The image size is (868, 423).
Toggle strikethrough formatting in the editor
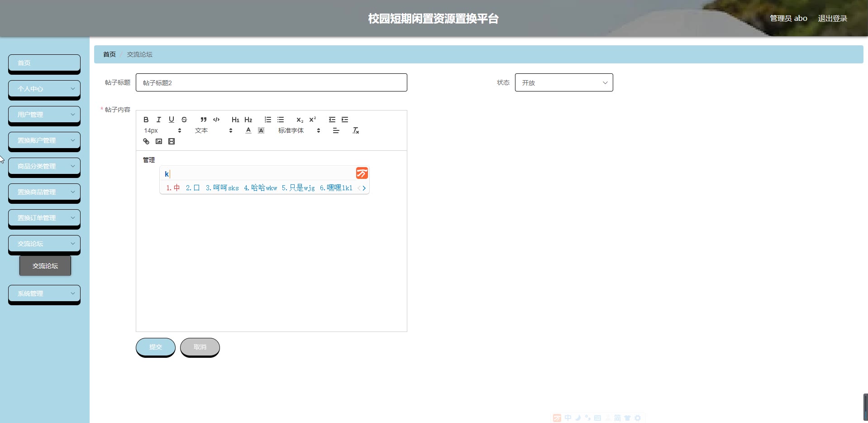click(x=184, y=120)
